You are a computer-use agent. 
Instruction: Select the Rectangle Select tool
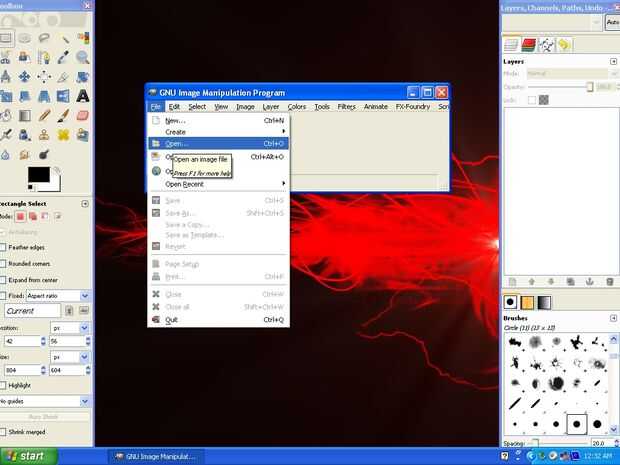coord(6,38)
